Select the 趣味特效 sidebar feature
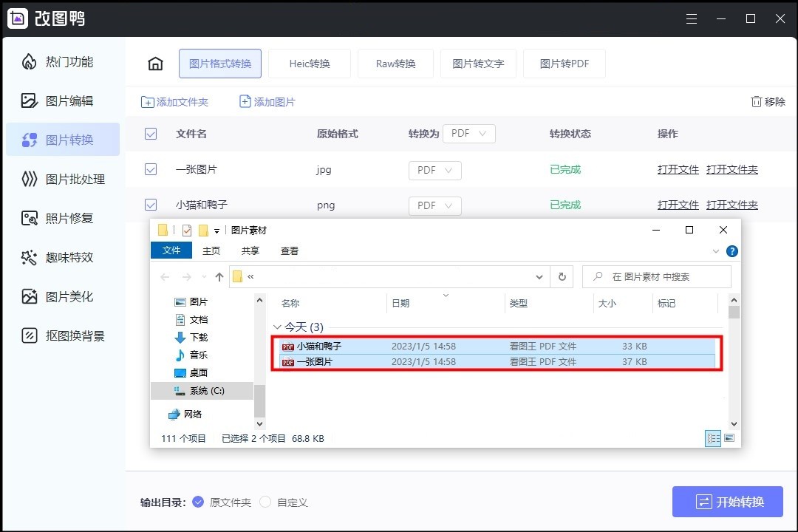 pos(63,257)
